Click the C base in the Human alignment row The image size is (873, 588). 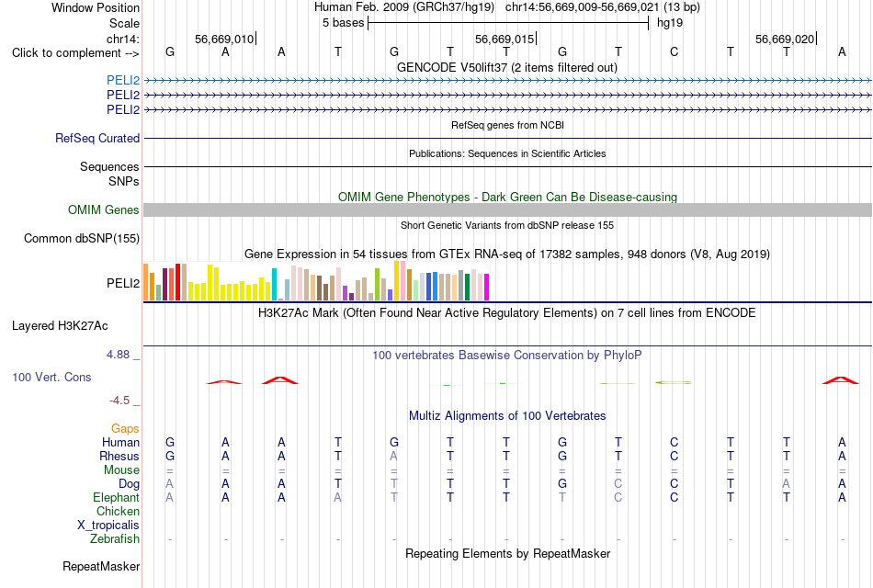(x=674, y=442)
